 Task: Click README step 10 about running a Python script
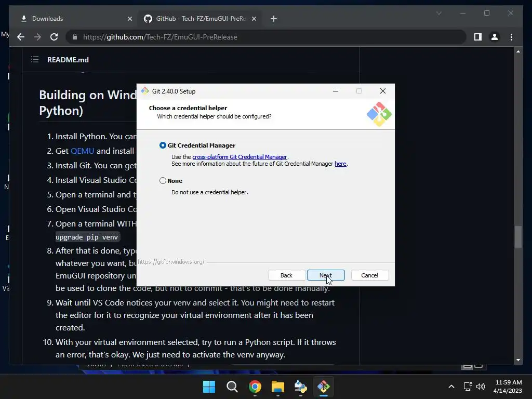coord(196,348)
